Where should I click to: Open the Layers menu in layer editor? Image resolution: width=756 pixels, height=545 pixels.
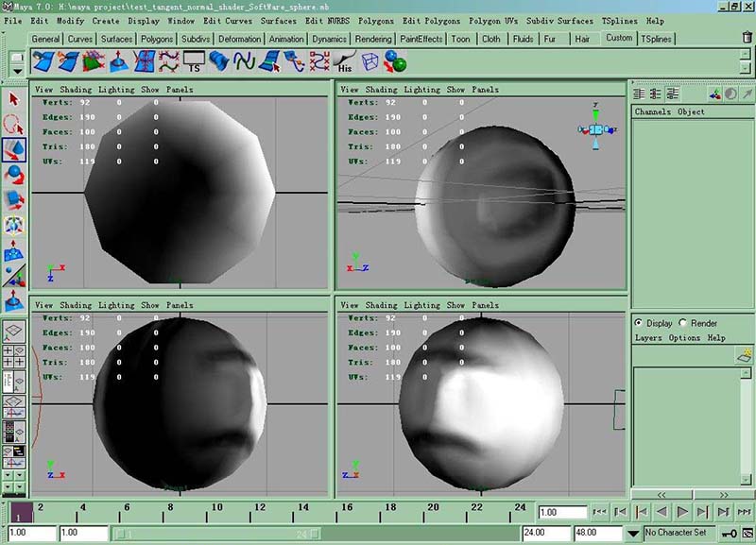[x=648, y=338]
